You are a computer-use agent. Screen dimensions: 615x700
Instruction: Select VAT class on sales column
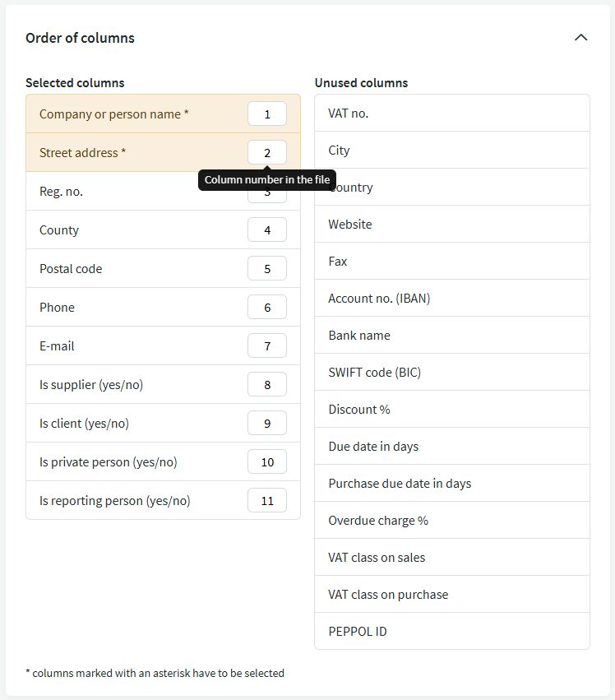451,558
